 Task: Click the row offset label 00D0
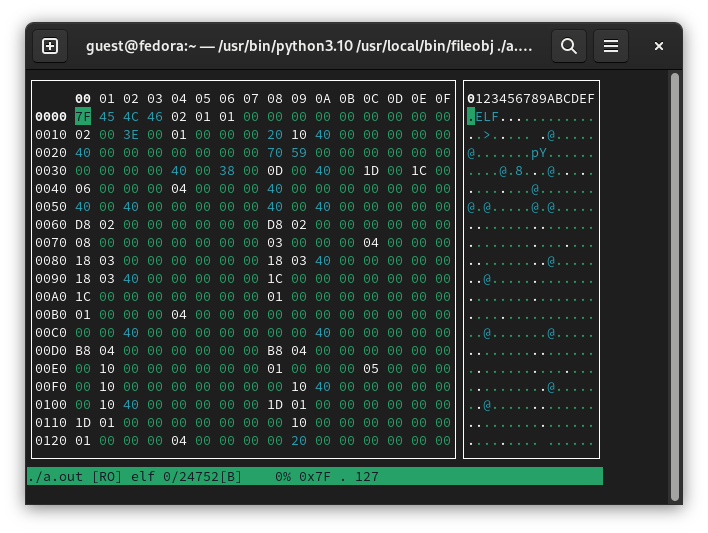[x=51, y=351]
